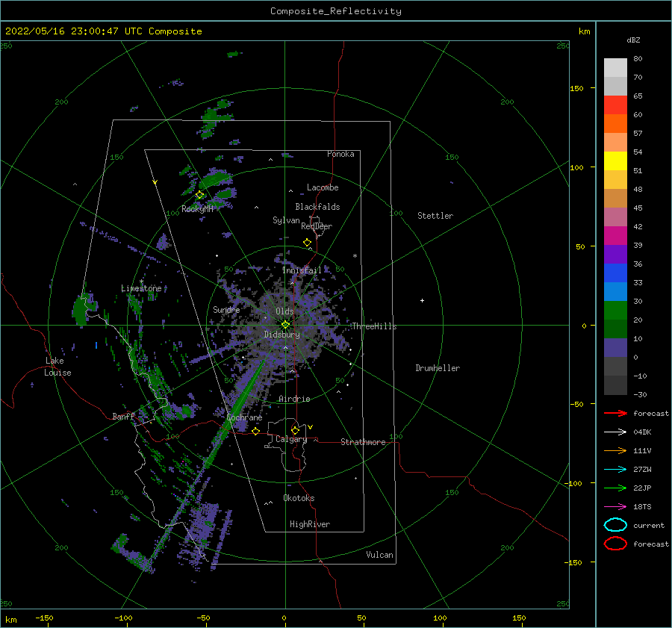
Task: Click the Calgary city label
Action: tap(291, 439)
